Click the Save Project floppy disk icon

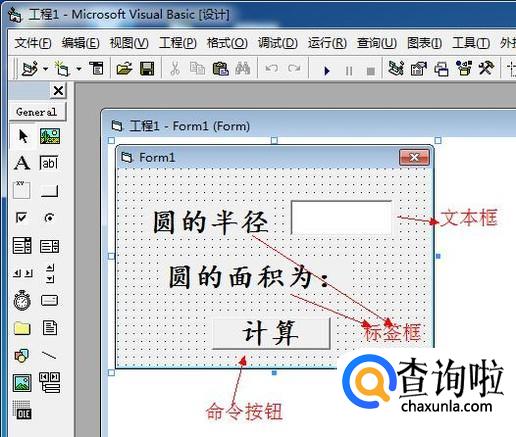pos(147,69)
